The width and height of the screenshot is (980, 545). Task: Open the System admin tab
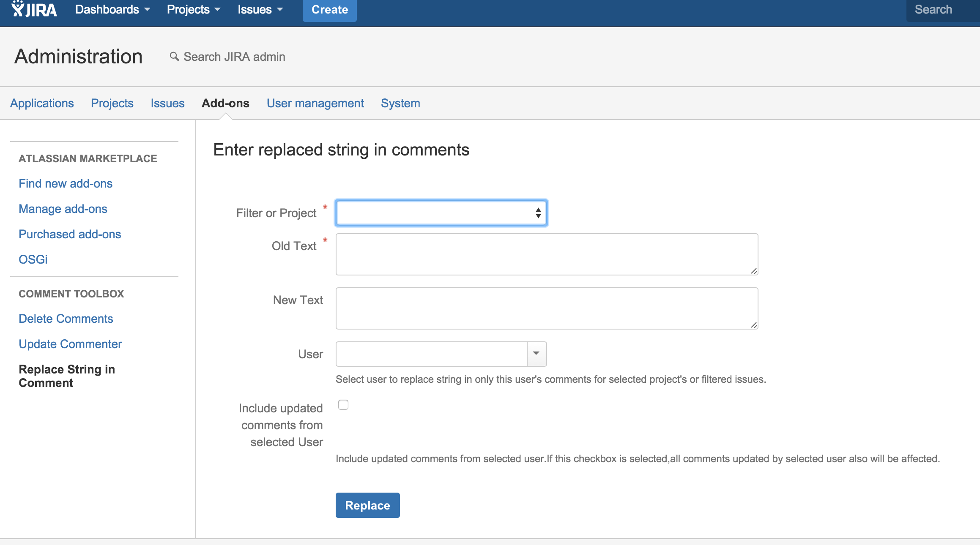[400, 103]
